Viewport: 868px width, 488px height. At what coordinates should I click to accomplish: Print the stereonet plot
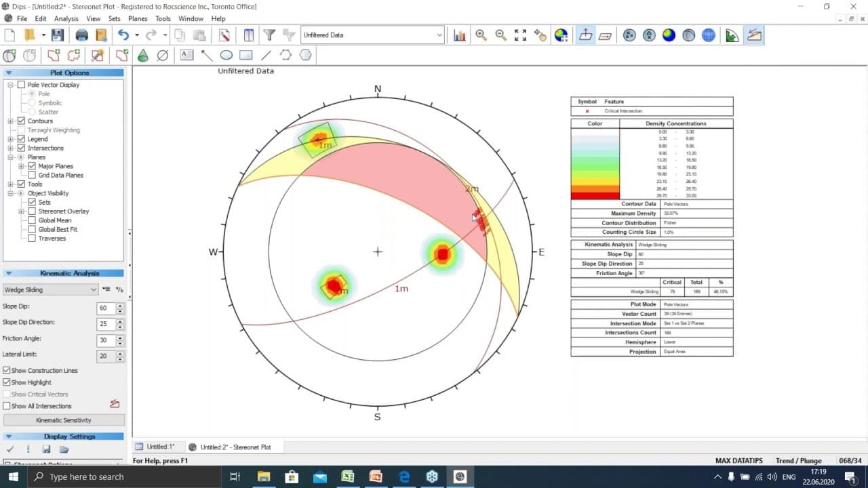(82, 35)
